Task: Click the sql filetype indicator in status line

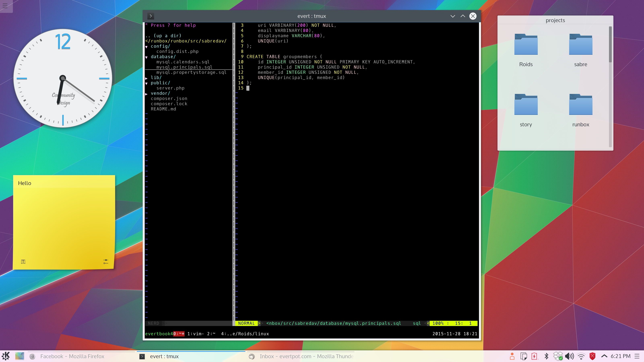Action: click(417, 323)
